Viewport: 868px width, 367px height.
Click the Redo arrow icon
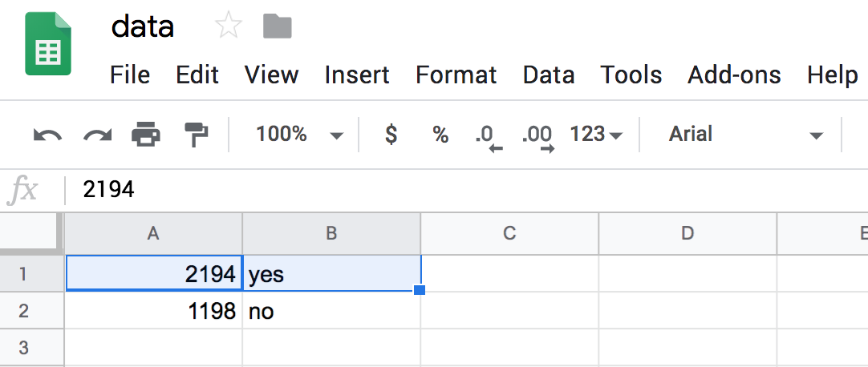pyautogui.click(x=97, y=135)
